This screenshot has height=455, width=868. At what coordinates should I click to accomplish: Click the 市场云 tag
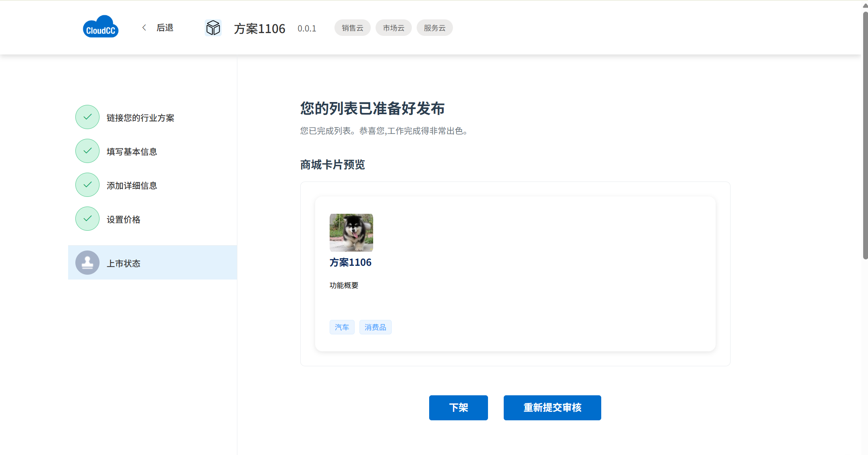(393, 28)
